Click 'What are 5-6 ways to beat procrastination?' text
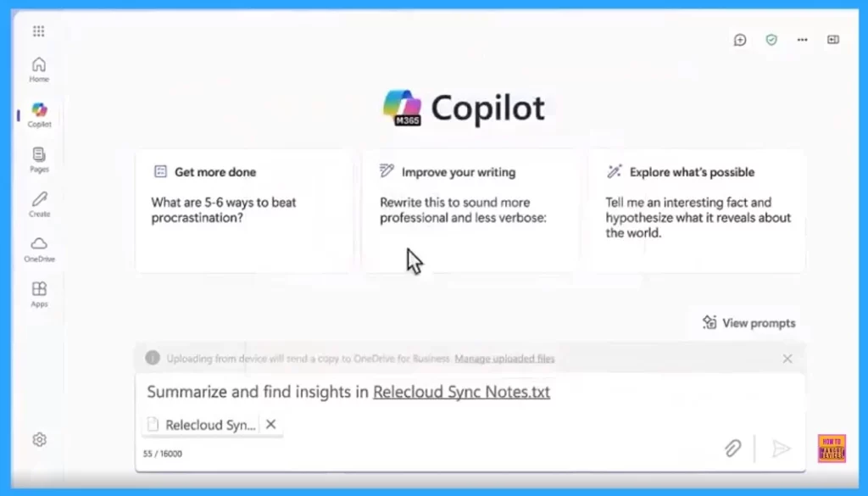 224,209
